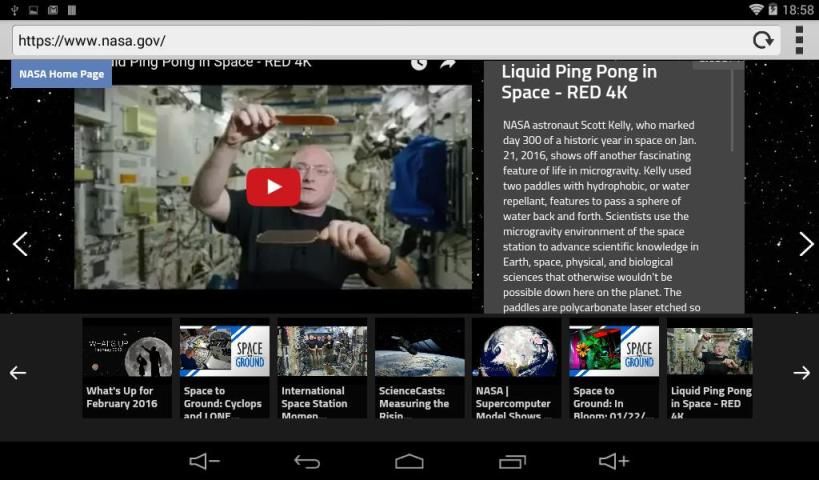Select International Space Station Moments thumbnail
Viewport: 819px width, 480px height.
tap(322, 366)
